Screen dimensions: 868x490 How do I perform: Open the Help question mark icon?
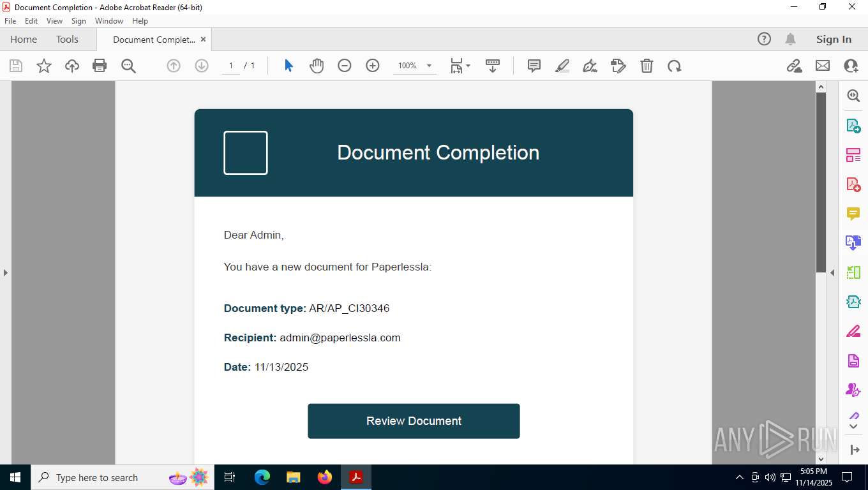coord(764,39)
